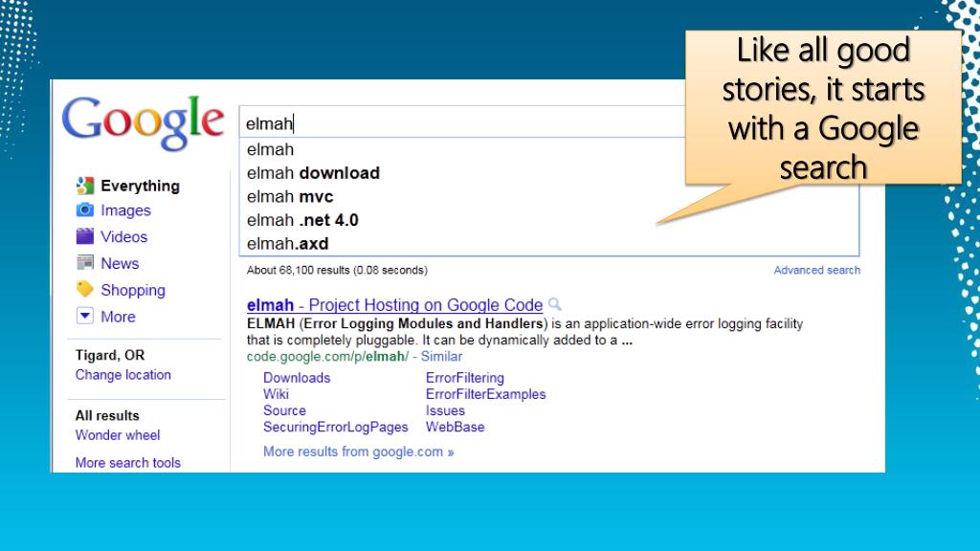Focus the search box containing elmah

462,123
